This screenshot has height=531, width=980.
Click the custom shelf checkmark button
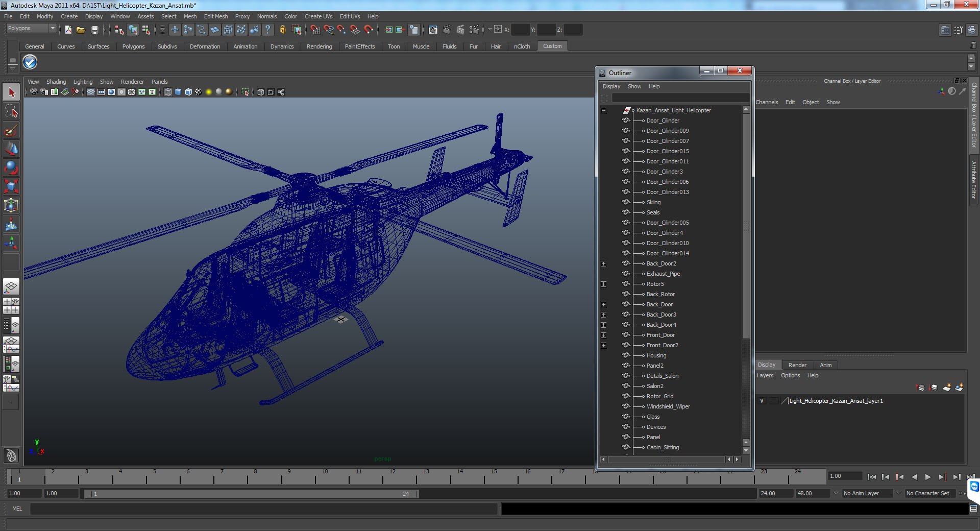pos(30,62)
